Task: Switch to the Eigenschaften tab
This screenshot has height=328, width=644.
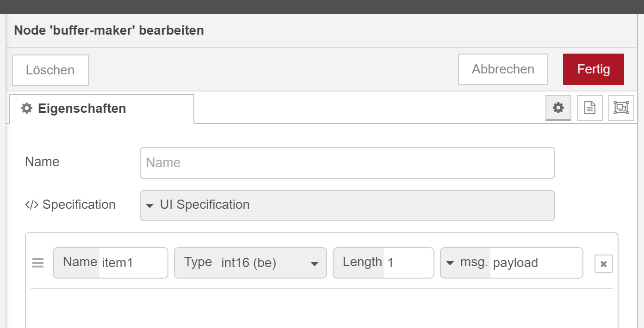Action: [x=100, y=109]
